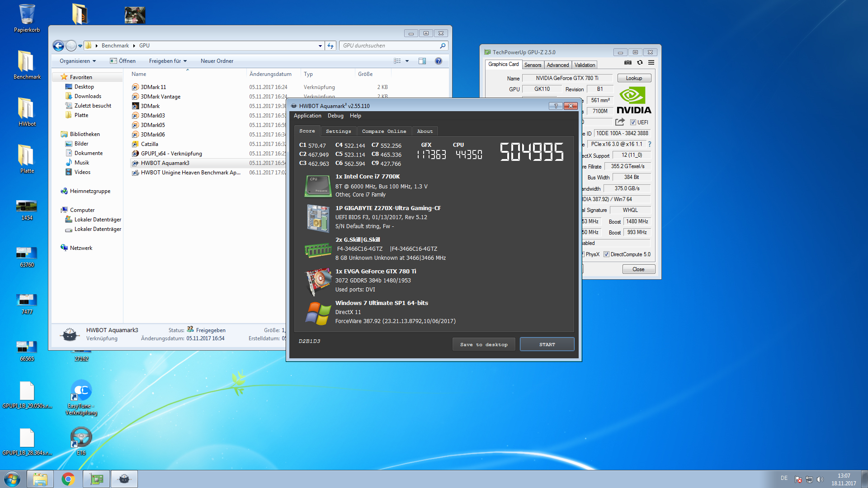Click the Explorer forward navigation arrow
868x488 pixels.
[71, 46]
